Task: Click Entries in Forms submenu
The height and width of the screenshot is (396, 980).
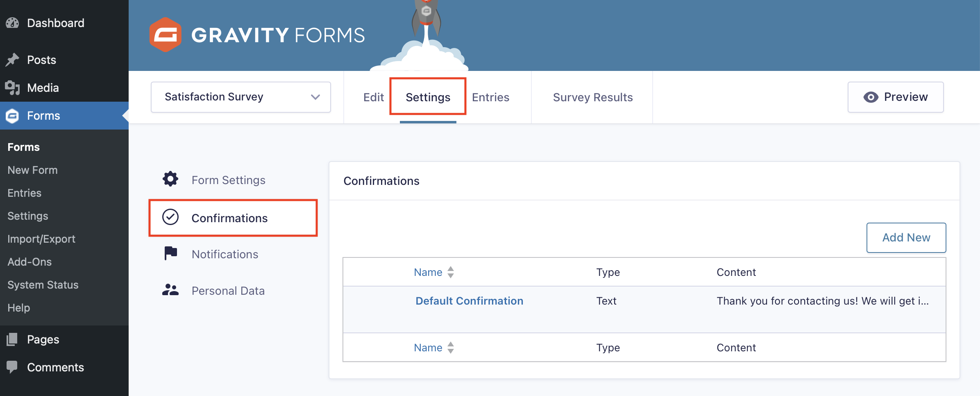Action: click(x=24, y=193)
